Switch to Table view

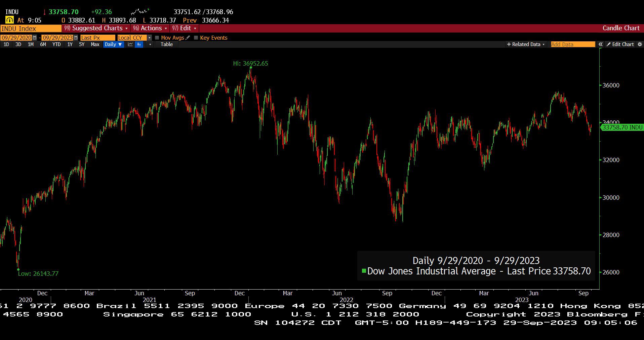click(167, 44)
